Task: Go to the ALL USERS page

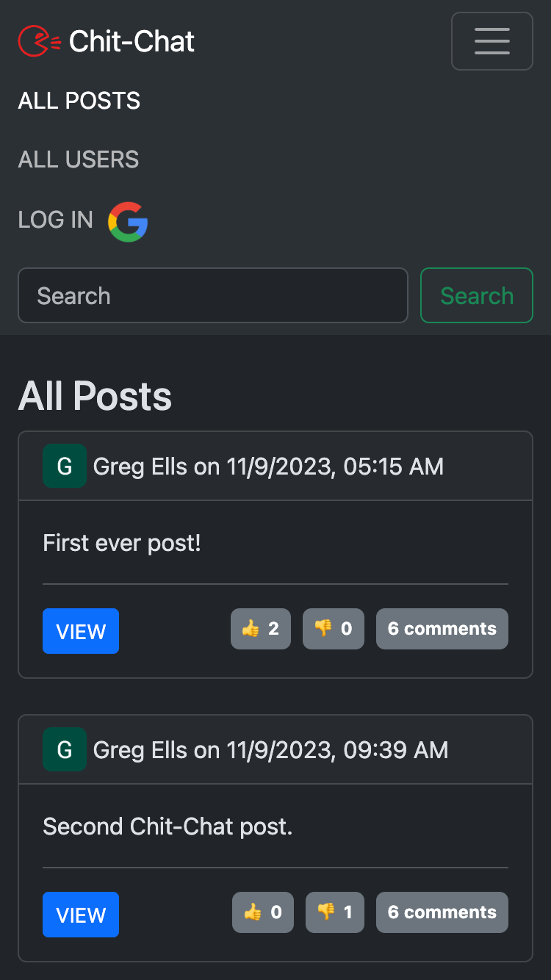Action: click(x=79, y=159)
